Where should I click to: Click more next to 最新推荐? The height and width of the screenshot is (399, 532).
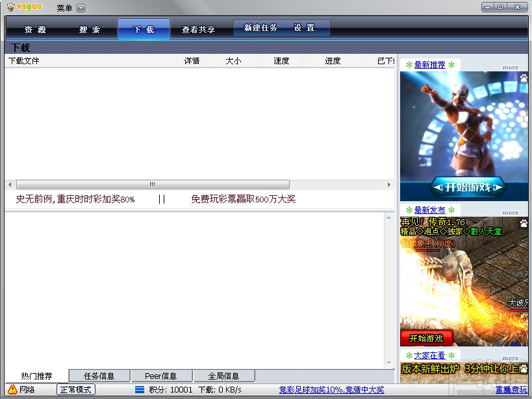tap(511, 67)
